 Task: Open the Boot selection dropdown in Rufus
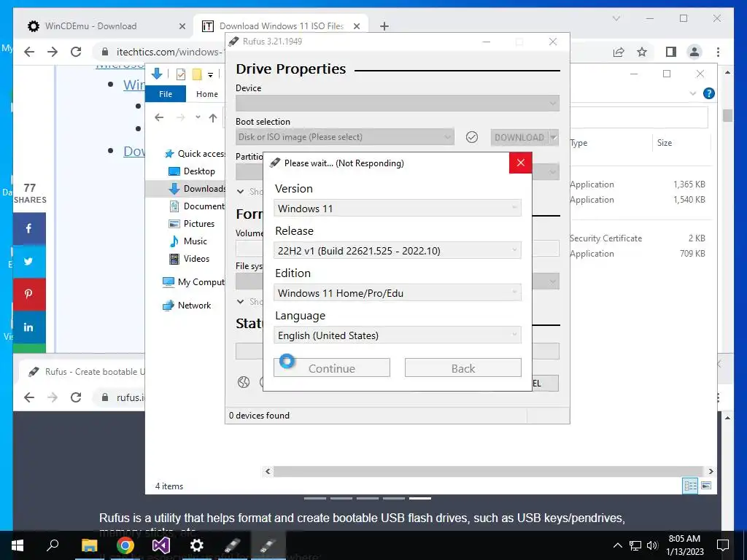[345, 137]
